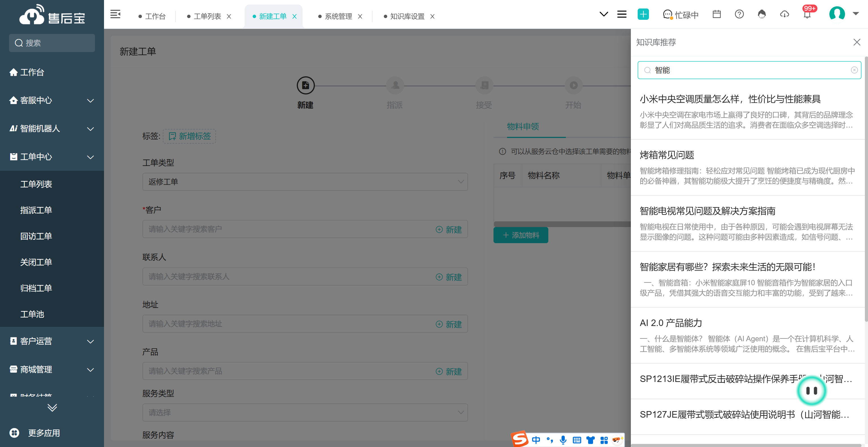Close the 知识库设置 tab
This screenshot has height=447, width=868.
(x=432, y=16)
